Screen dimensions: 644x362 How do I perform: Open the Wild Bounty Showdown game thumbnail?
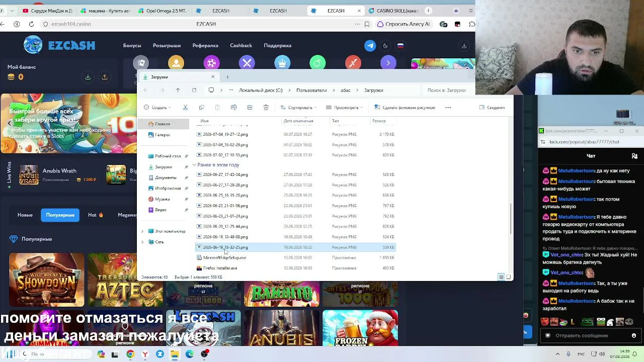(47, 280)
